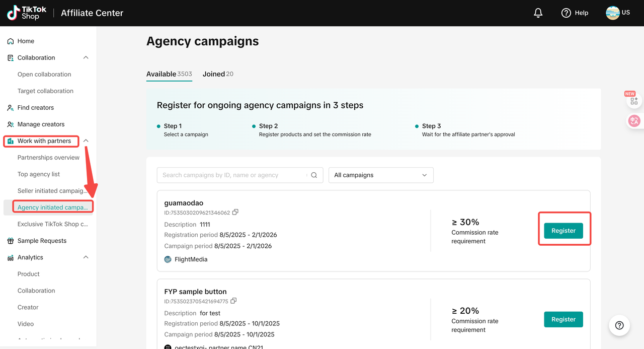Open the NEW widget icon on right edge
The image size is (644, 349).
coord(633,101)
